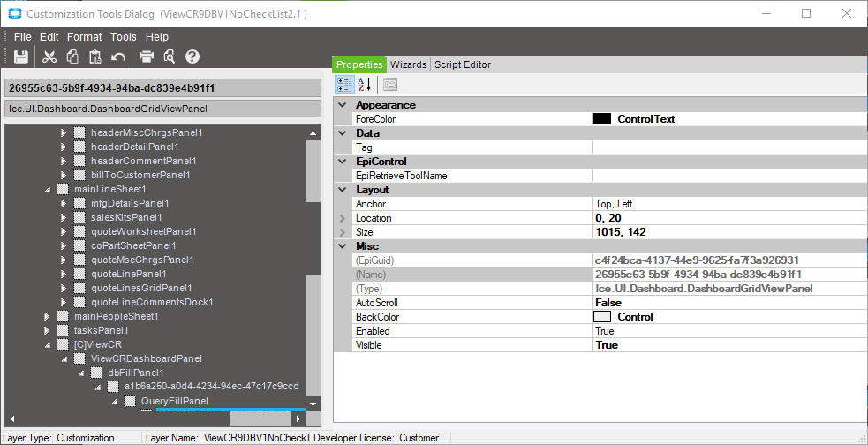Select the QueryFillPanel tree item
The height and width of the screenshot is (445, 868).
pos(174,401)
